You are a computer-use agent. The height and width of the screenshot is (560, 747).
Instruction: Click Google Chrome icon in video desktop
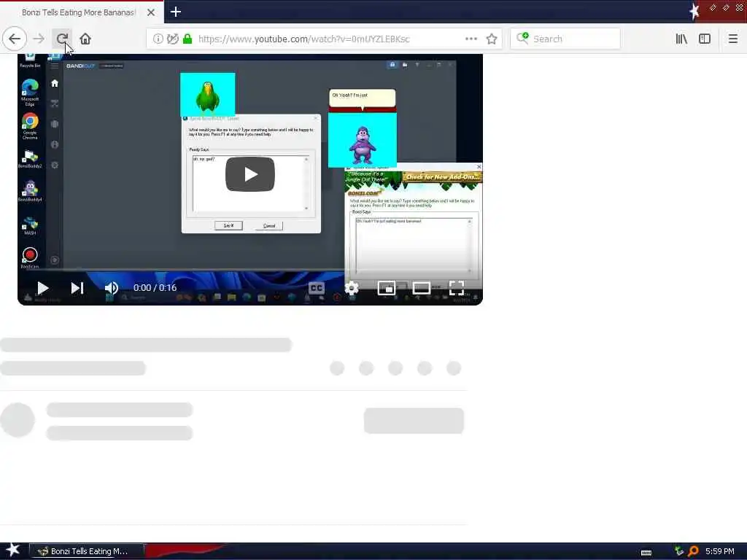tap(29, 126)
